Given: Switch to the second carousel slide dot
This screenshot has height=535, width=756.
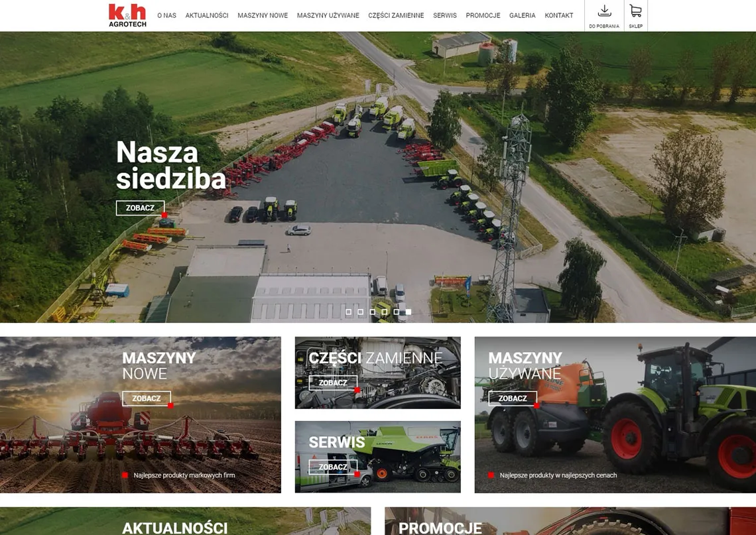Looking at the screenshot, I should 361,312.
